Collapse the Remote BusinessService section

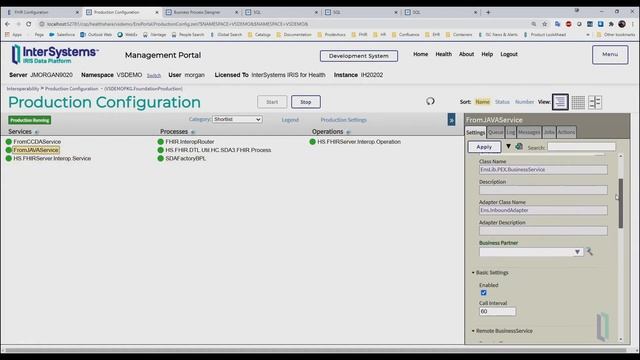point(502,331)
